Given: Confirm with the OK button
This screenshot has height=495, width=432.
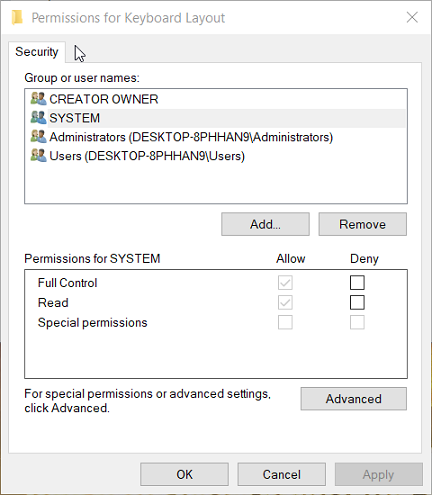Looking at the screenshot, I should pyautogui.click(x=184, y=474).
